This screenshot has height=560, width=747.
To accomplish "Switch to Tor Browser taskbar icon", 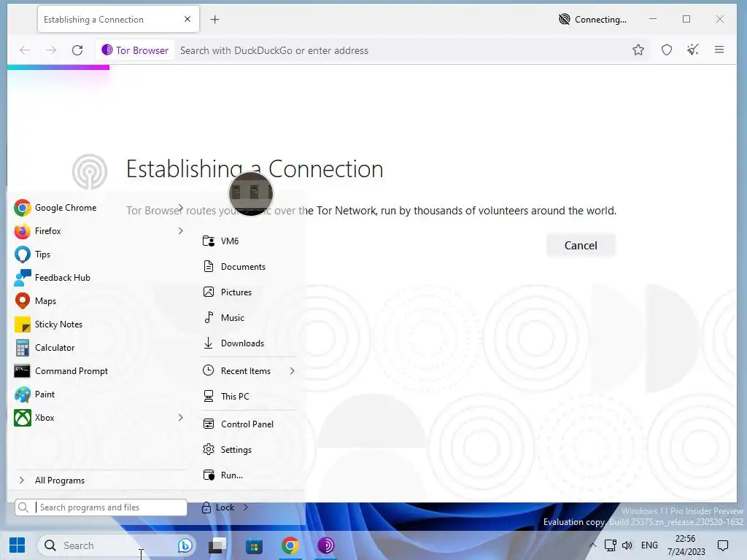I will click(x=326, y=545).
